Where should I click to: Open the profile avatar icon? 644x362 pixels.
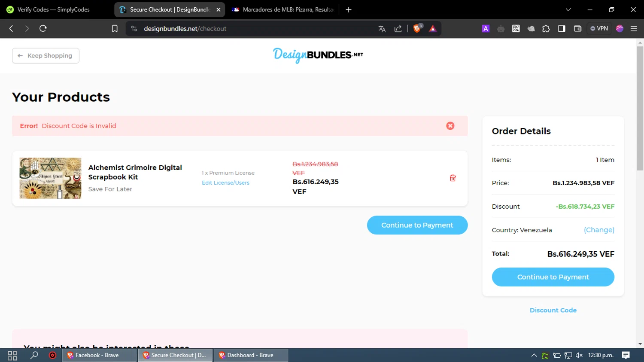coord(620,28)
